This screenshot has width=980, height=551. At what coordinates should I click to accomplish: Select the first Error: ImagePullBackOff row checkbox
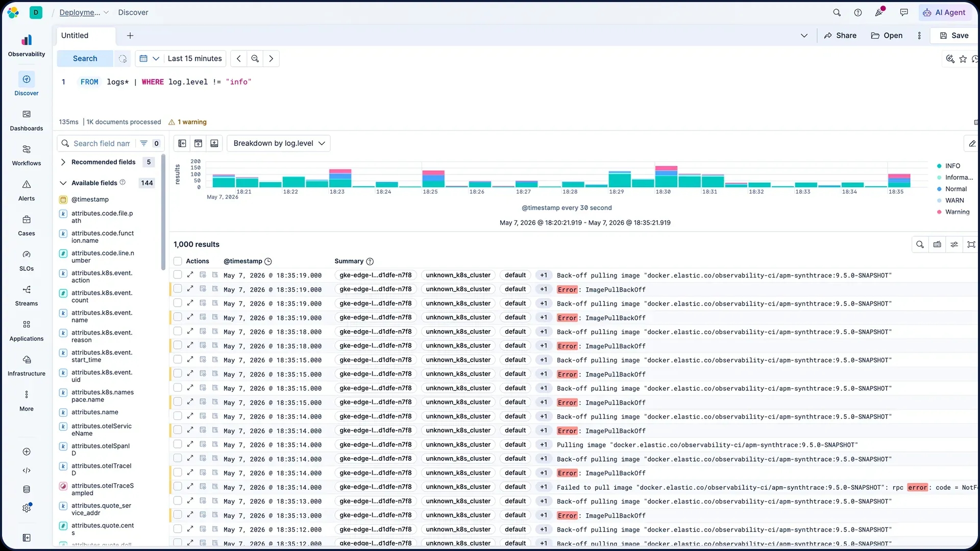pyautogui.click(x=178, y=289)
